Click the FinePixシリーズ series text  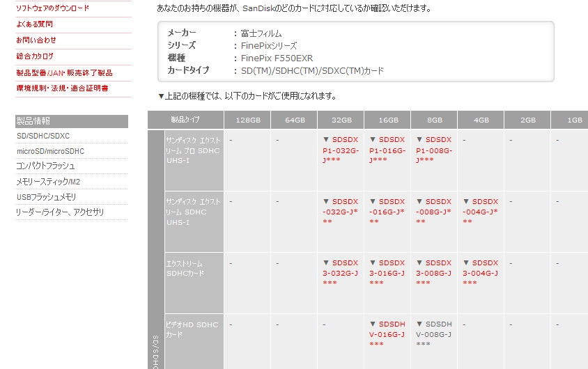pos(269,46)
